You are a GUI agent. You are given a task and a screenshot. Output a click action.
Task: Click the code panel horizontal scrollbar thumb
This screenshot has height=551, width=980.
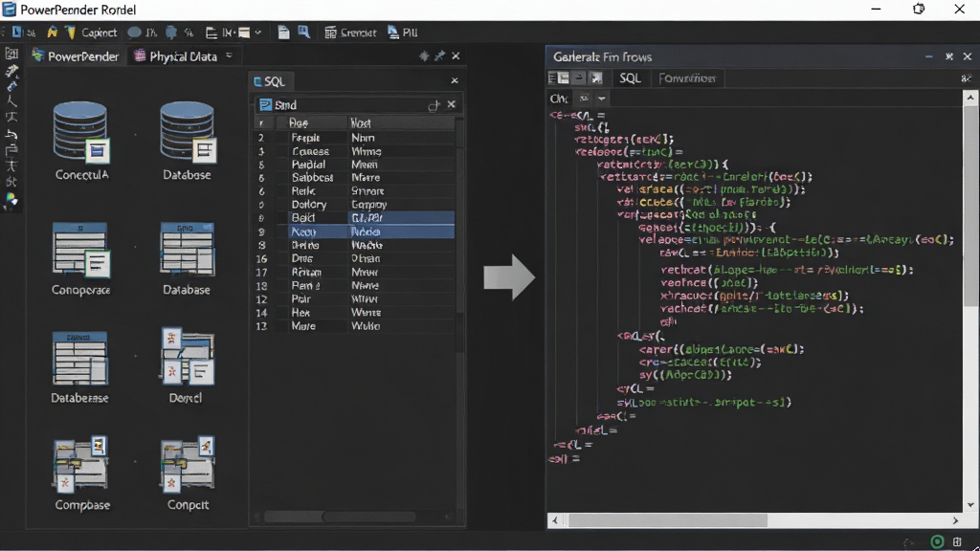point(667,520)
